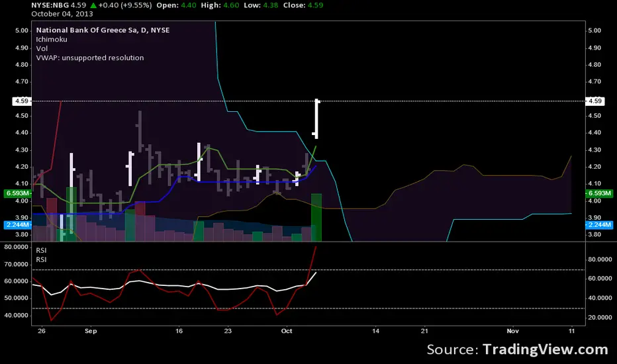The height and width of the screenshot is (364, 617).
Task: Click the right 6.593M volume tag
Action: [599, 193]
